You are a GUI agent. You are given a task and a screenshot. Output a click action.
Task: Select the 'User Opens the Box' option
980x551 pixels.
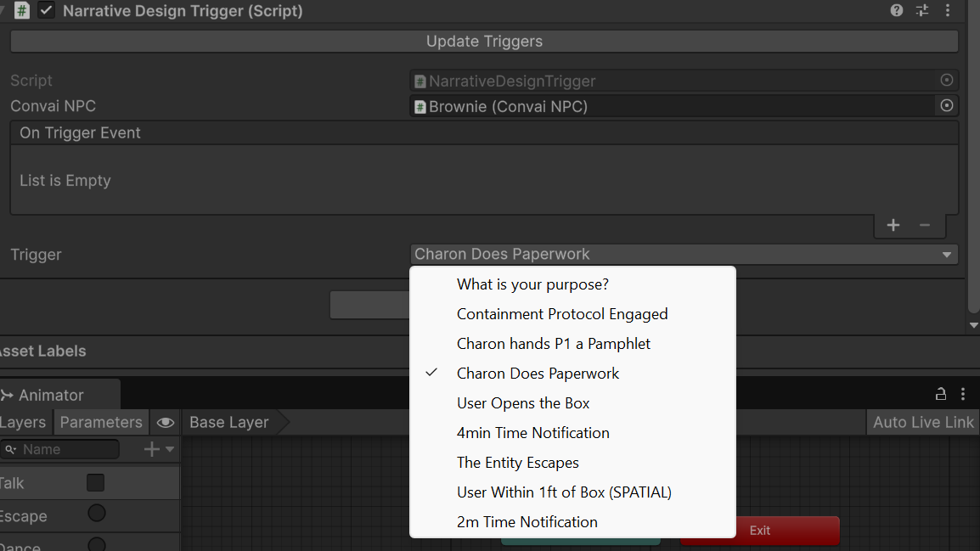pyautogui.click(x=523, y=403)
